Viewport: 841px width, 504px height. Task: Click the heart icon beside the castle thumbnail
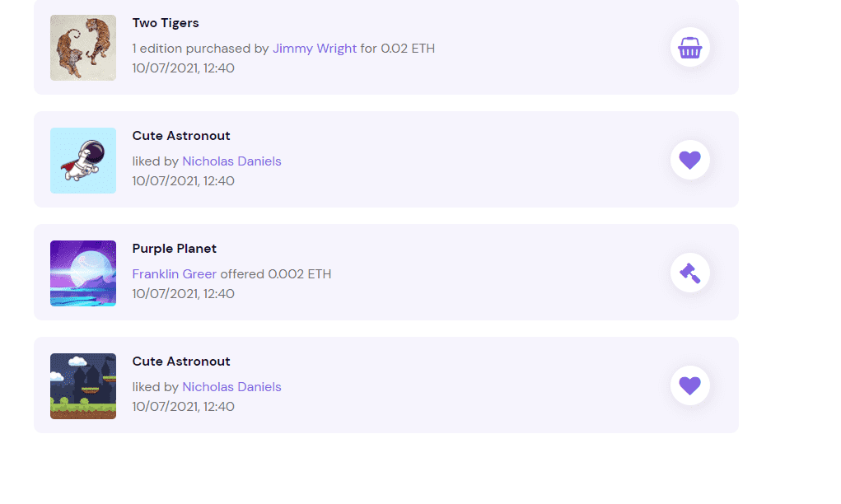pos(689,385)
